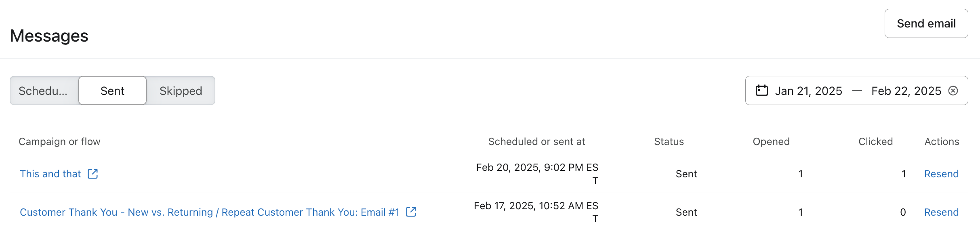Screen dimensions: 980x227
Task: Click the Campaign or flow column header
Action: coord(59,141)
